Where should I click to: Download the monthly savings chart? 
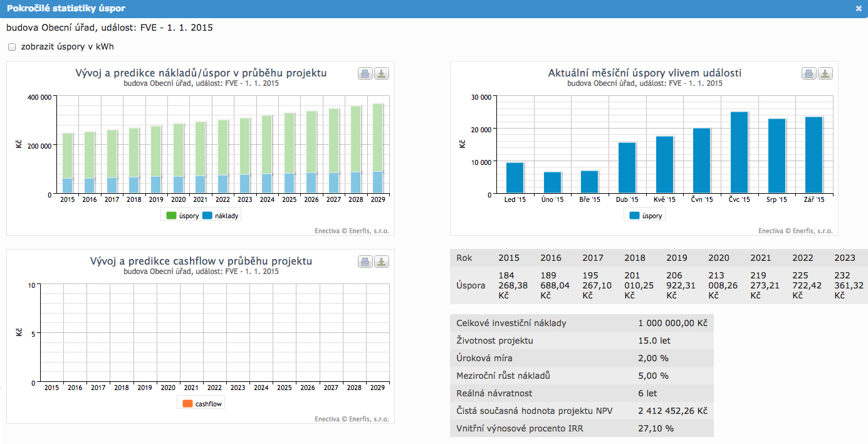pyautogui.click(x=825, y=73)
